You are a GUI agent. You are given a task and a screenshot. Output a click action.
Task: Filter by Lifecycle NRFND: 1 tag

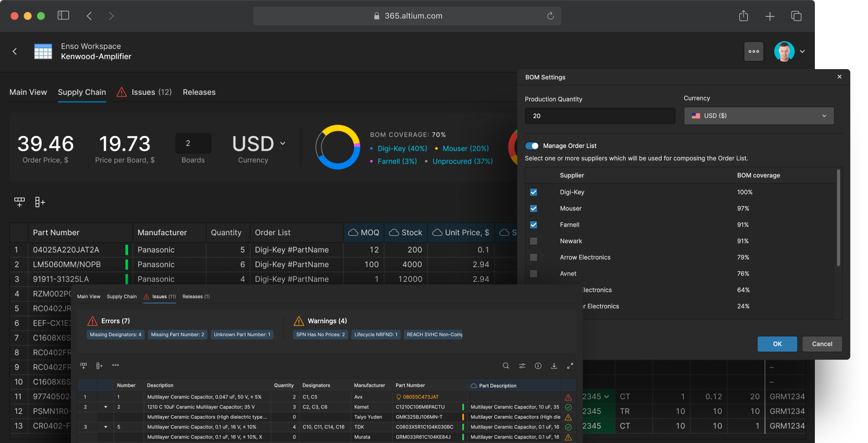[x=376, y=334]
